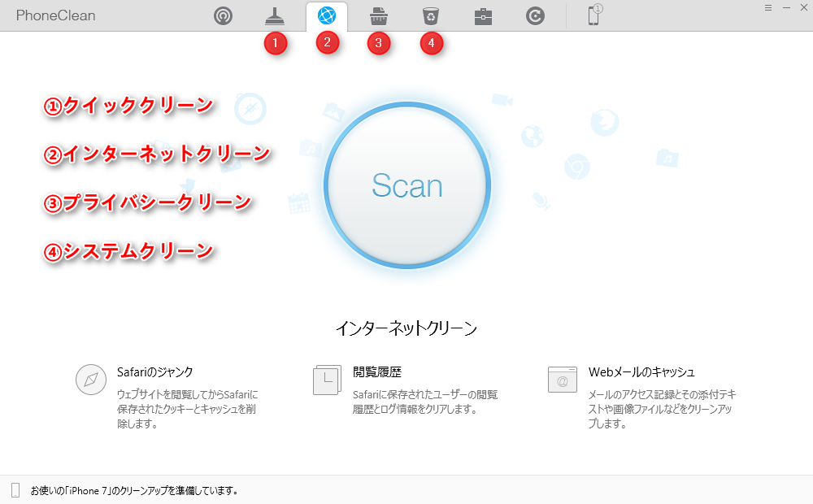Open the Toolbox briefcase icon
Screen dimensions: 813x504
click(x=483, y=17)
